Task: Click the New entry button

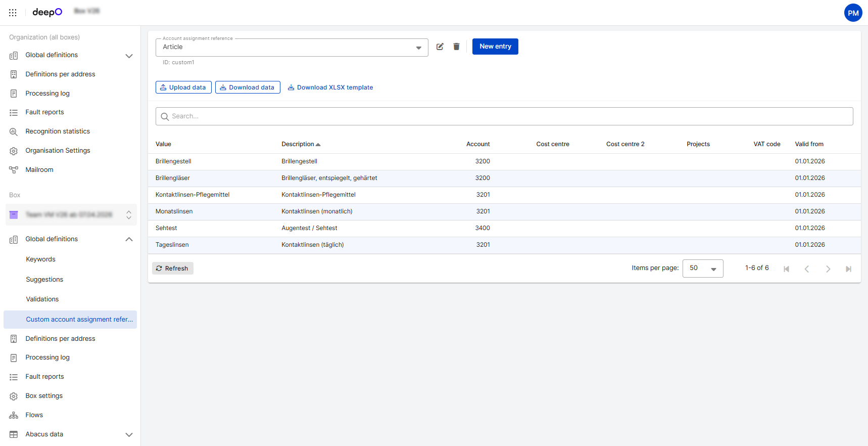Action: click(x=495, y=47)
